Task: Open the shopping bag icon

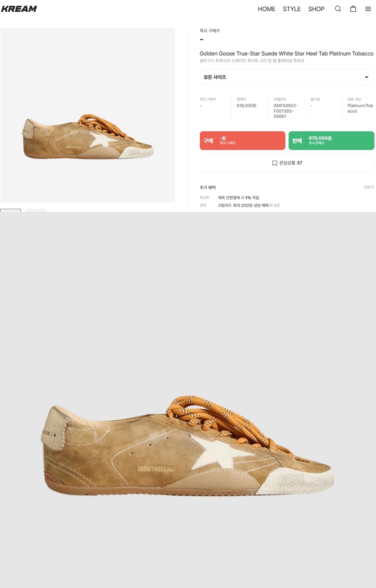Action: click(x=353, y=9)
